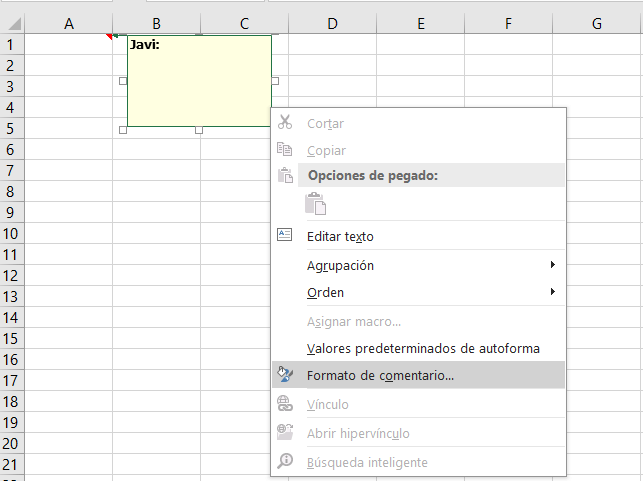Click the Vínculo chain icon
643x481 pixels.
(285, 405)
